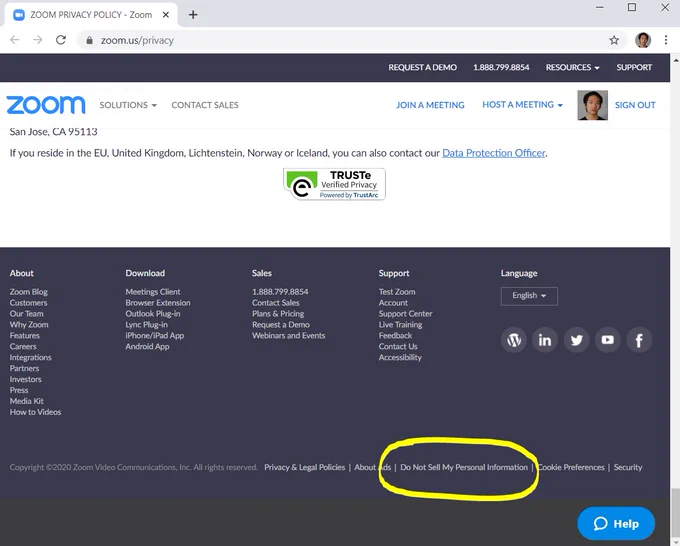
Task: Open user profile picture on Zoom header
Action: coord(592,105)
